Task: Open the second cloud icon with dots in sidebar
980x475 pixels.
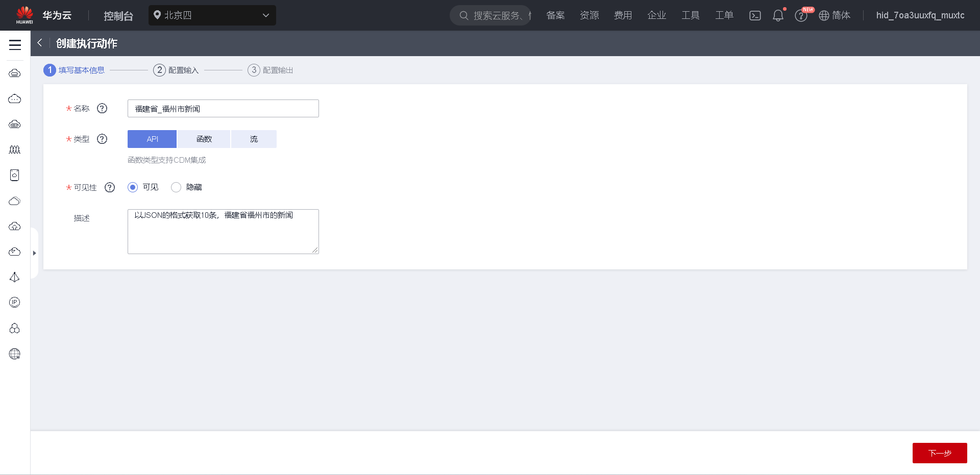Action: (15, 99)
